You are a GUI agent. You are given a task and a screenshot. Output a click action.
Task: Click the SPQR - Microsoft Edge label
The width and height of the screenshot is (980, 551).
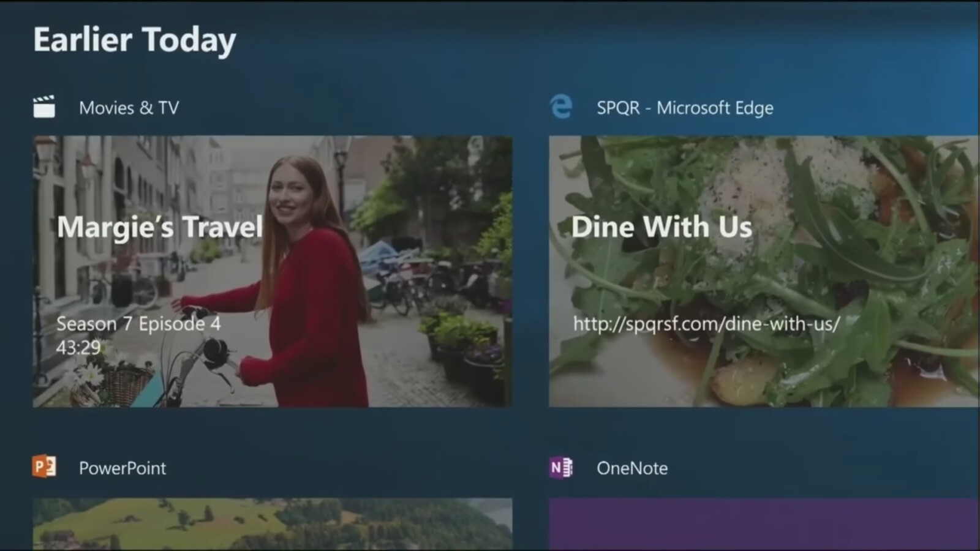click(x=685, y=108)
